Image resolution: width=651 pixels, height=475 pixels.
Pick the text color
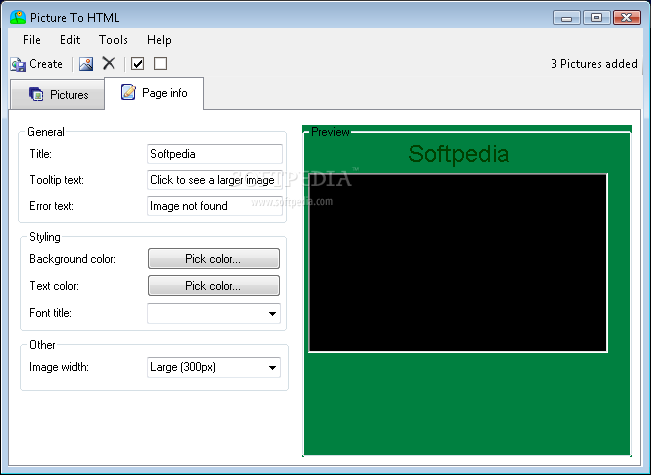click(x=214, y=286)
